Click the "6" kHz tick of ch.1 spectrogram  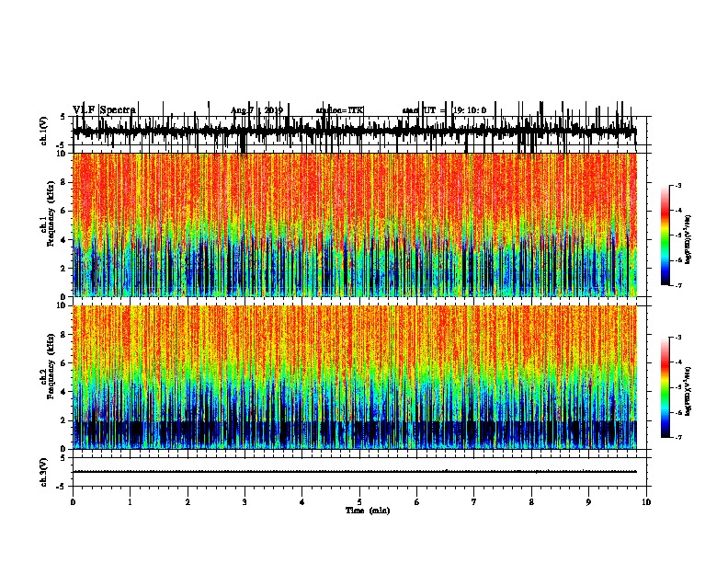click(x=64, y=212)
